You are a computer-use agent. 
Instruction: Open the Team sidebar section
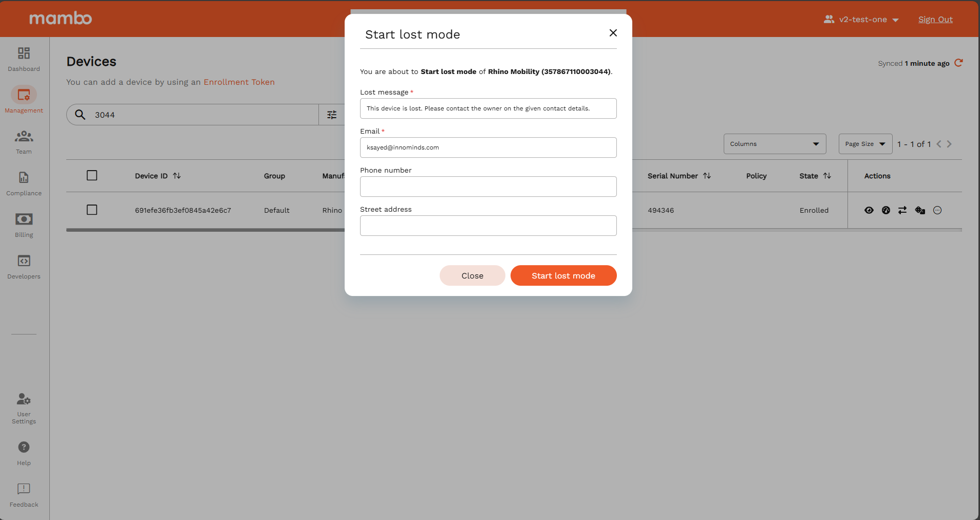pyautogui.click(x=24, y=142)
